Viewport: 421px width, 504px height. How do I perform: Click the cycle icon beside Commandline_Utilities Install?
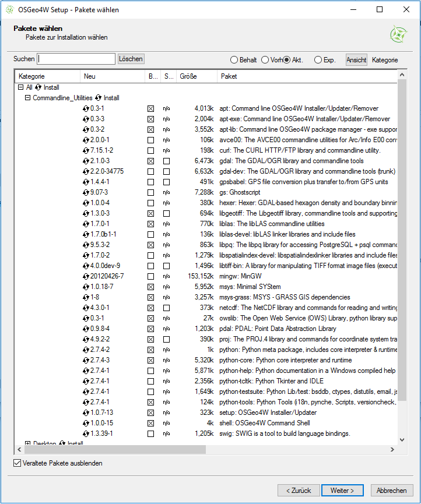[98, 98]
